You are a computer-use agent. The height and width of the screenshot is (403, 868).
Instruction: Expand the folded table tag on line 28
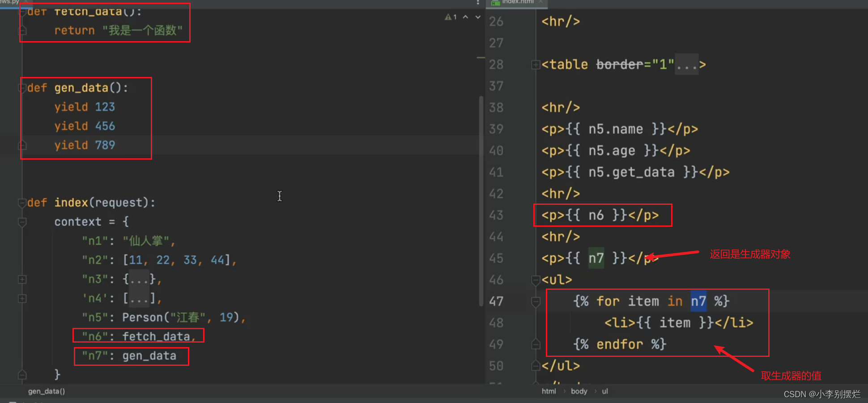pyautogui.click(x=536, y=65)
